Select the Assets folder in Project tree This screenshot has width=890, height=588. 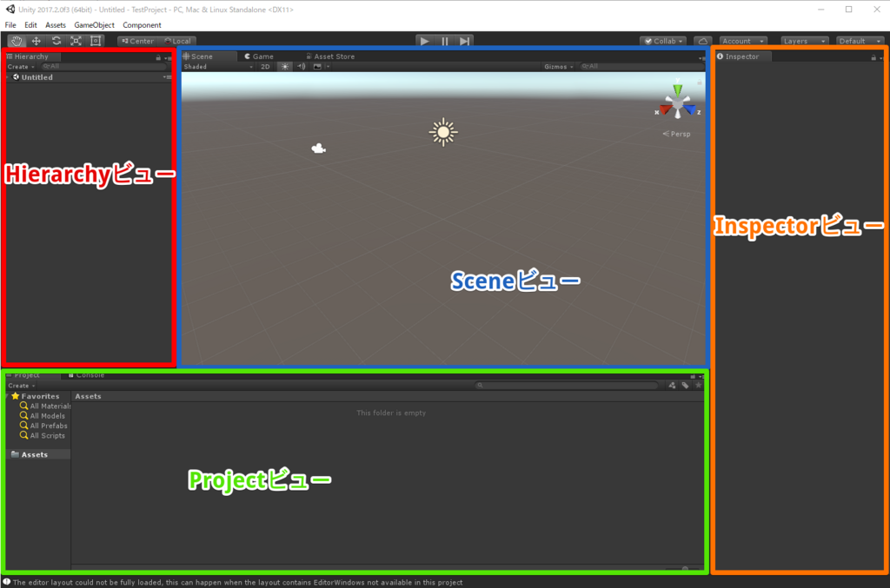(x=37, y=455)
